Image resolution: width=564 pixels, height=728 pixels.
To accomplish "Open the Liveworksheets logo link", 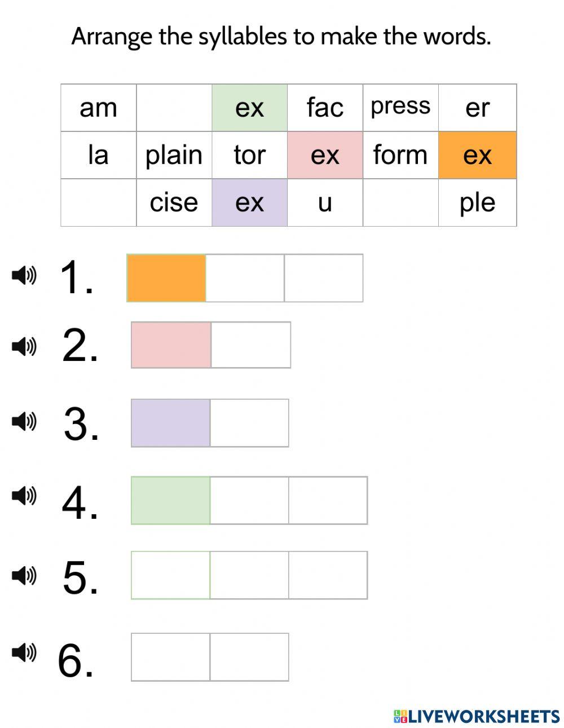I will tap(477, 716).
